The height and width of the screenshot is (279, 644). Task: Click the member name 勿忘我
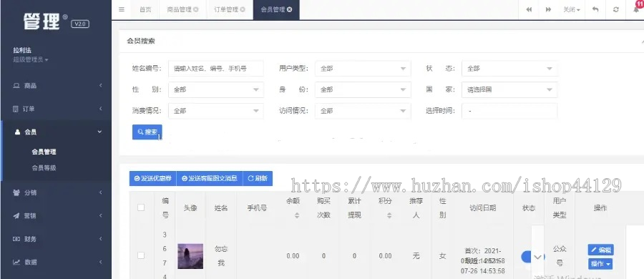221,256
